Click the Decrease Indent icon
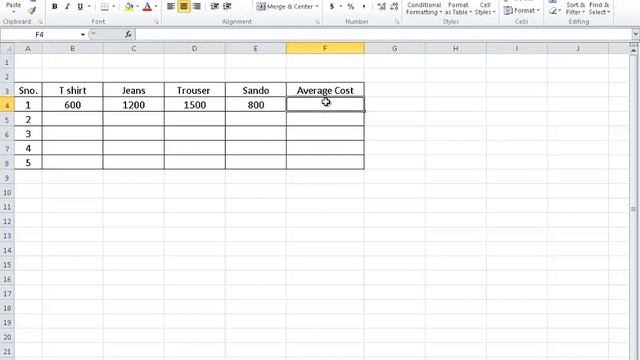 pyautogui.click(x=214, y=7)
